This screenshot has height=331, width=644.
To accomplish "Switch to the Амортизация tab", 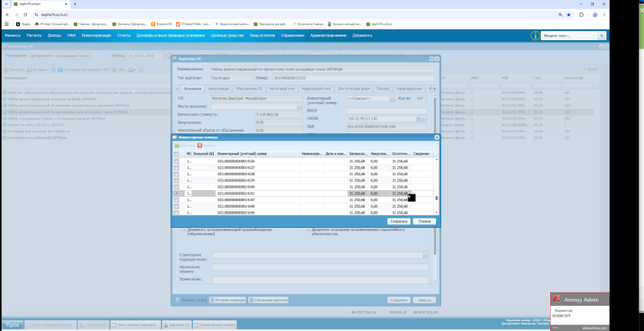I will pyautogui.click(x=218, y=88).
